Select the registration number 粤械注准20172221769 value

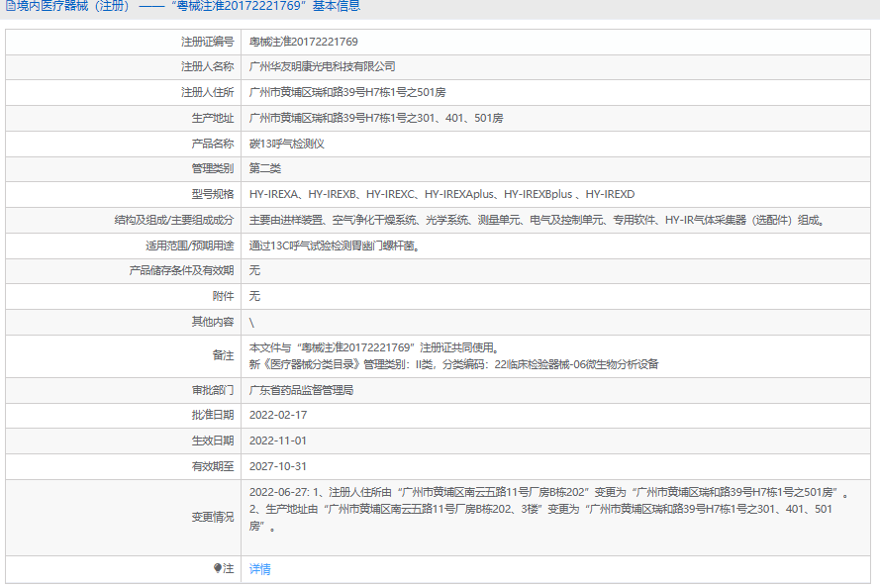pyautogui.click(x=303, y=42)
